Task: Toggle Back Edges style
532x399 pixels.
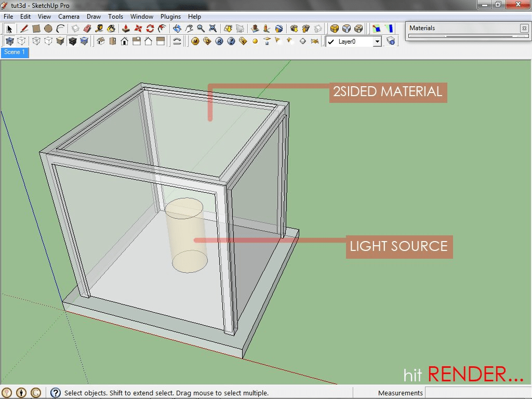Action: [x=21, y=42]
